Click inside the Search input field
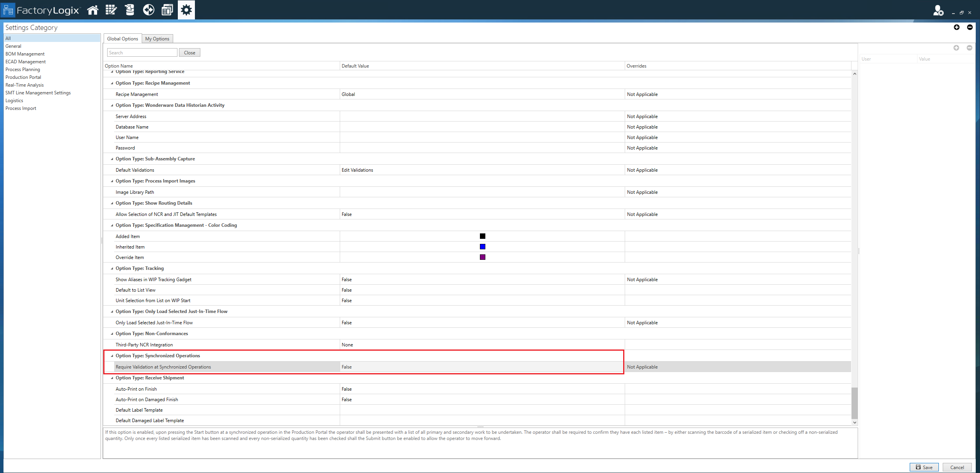The height and width of the screenshot is (473, 980). tap(142, 52)
